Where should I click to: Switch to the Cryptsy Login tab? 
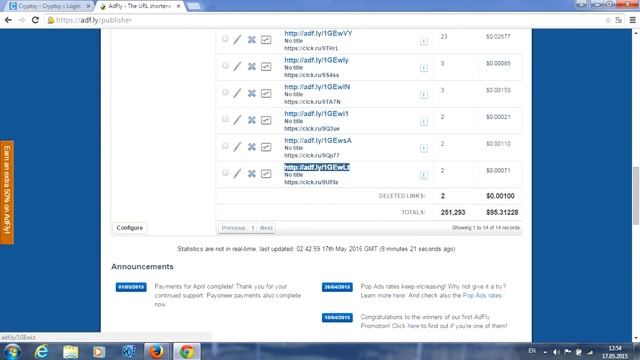tap(49, 6)
